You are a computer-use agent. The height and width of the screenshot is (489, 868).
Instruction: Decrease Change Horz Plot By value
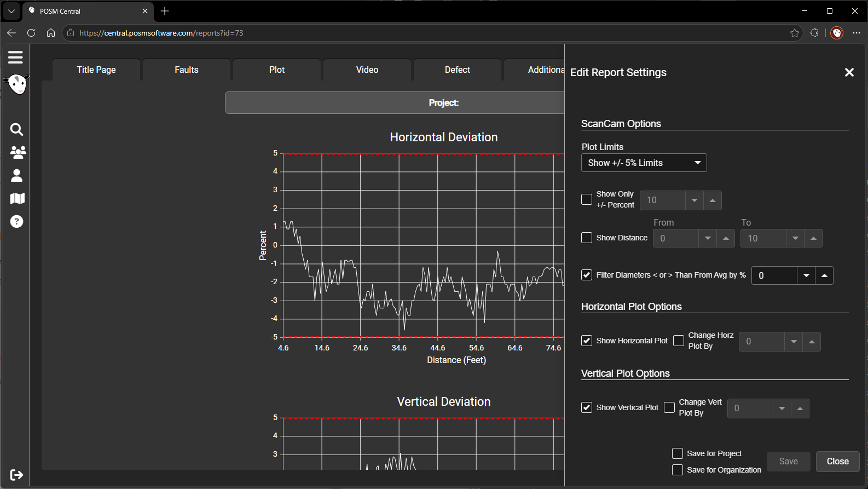(794, 342)
